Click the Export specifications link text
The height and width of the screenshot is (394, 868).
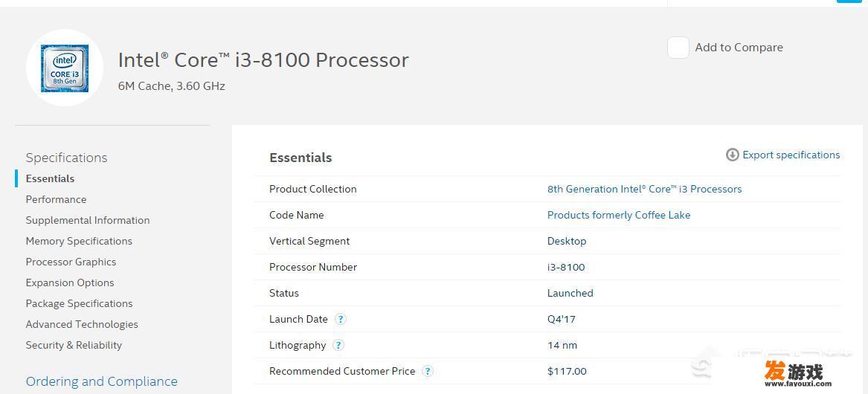tap(791, 155)
